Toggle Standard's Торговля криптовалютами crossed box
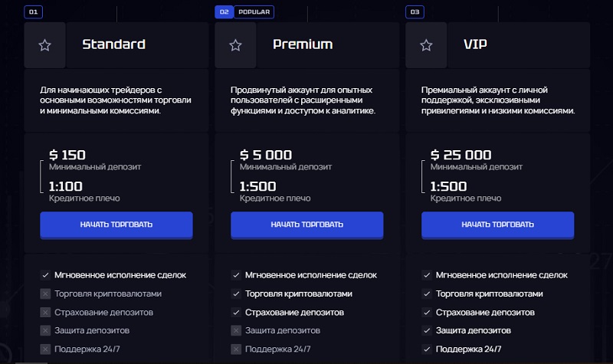 45,293
